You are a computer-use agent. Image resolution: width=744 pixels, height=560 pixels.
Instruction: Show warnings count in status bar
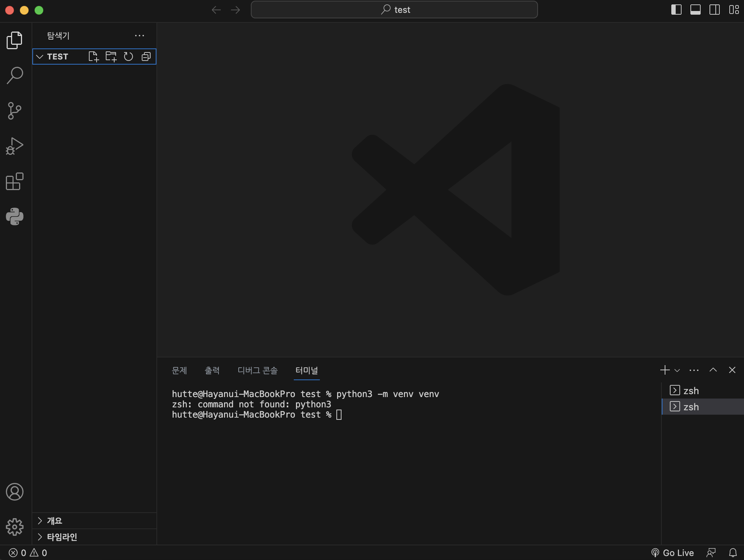tap(39, 553)
